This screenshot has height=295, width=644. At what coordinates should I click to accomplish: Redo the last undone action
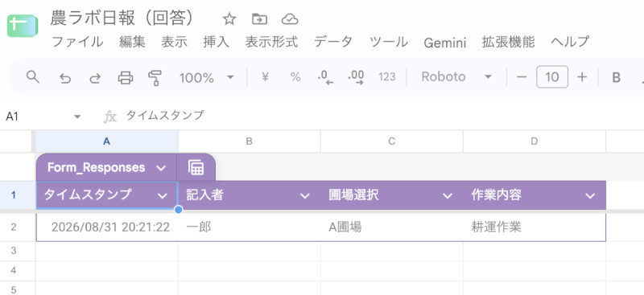95,77
